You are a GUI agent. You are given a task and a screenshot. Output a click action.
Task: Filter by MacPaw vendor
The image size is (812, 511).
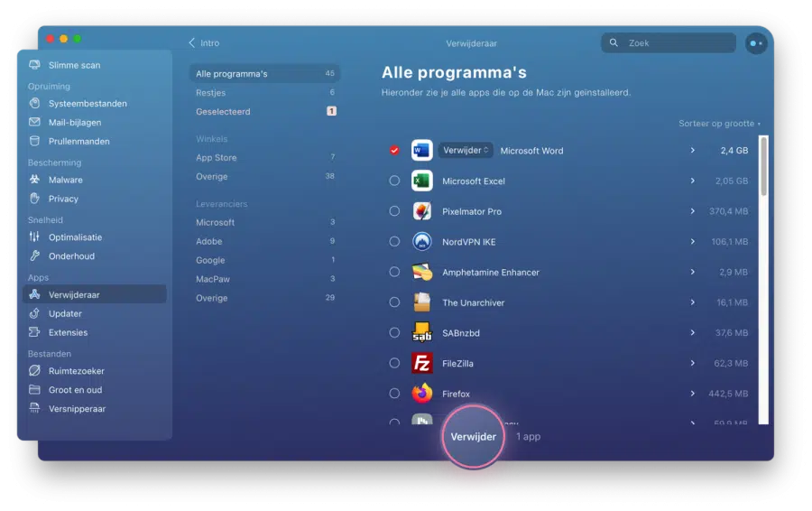coord(264,279)
